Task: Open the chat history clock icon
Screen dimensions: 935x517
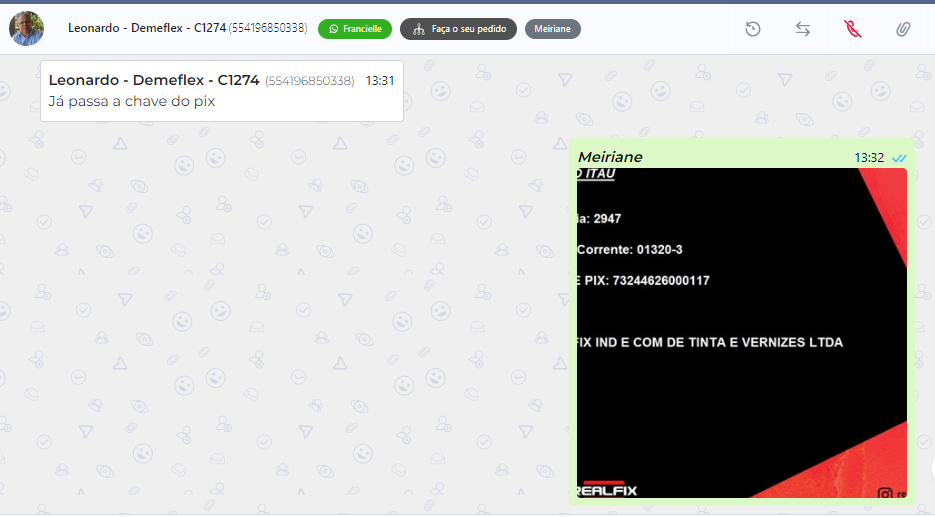Action: [753, 29]
